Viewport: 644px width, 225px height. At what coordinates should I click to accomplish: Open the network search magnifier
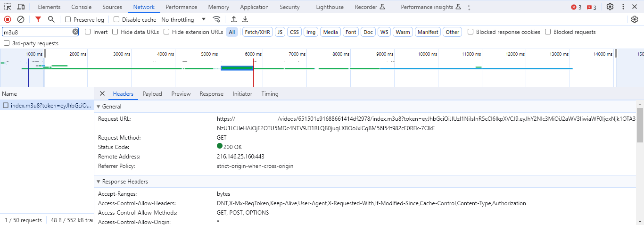coord(51,19)
